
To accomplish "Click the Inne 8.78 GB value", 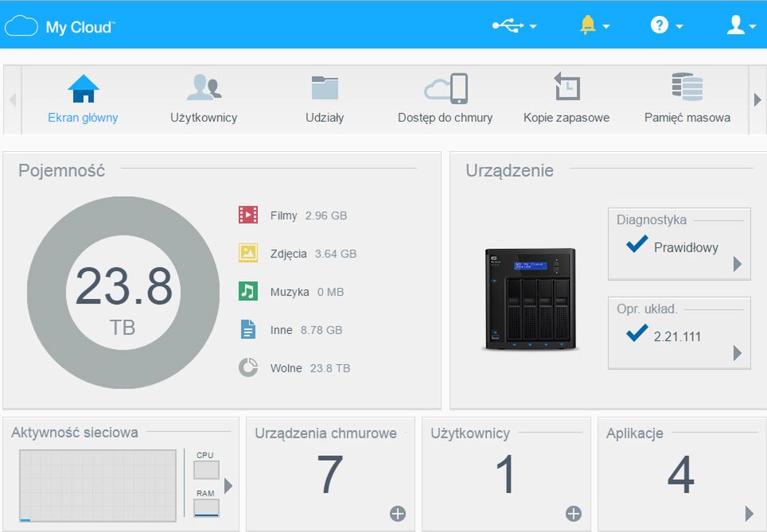I will click(x=321, y=330).
